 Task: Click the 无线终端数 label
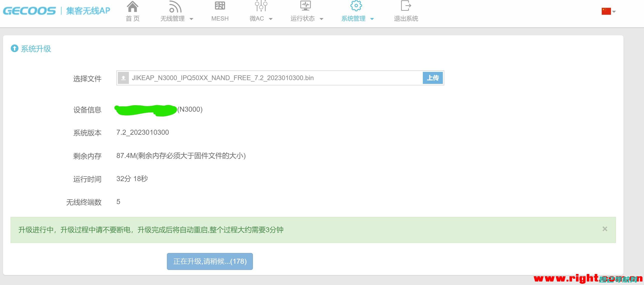[x=84, y=202]
